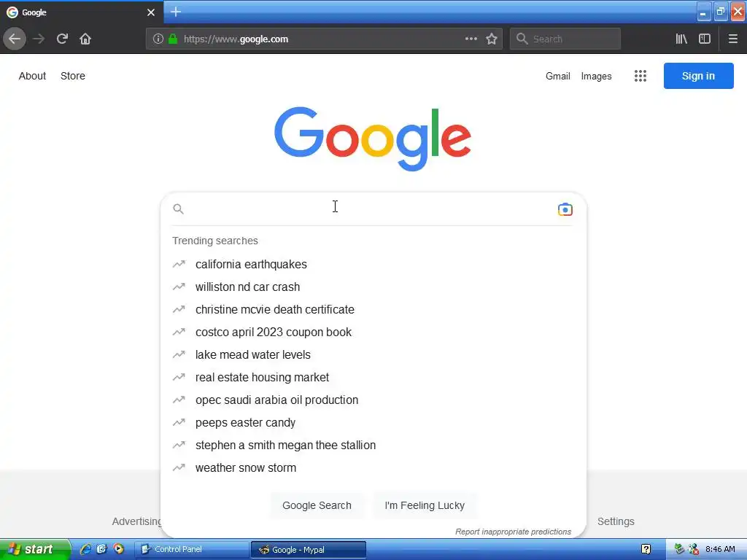Click the taskbar clock showing 8:46 AM
Image resolution: width=747 pixels, height=560 pixels.
pyautogui.click(x=720, y=549)
